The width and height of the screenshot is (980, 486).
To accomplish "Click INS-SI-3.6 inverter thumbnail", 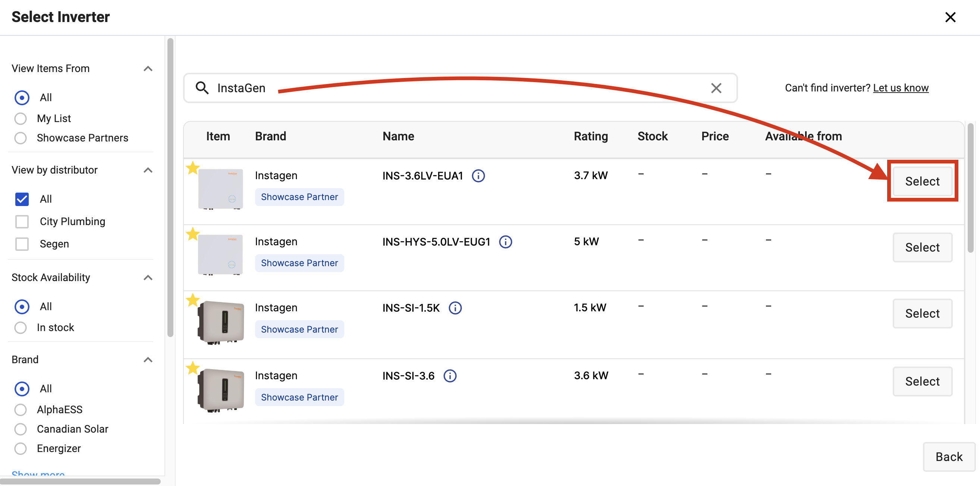I will [221, 390].
